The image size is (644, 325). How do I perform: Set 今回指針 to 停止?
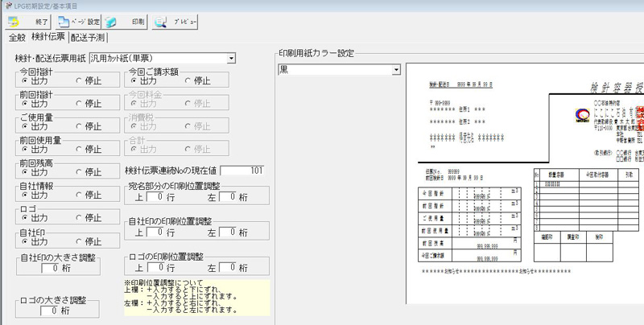click(x=79, y=80)
